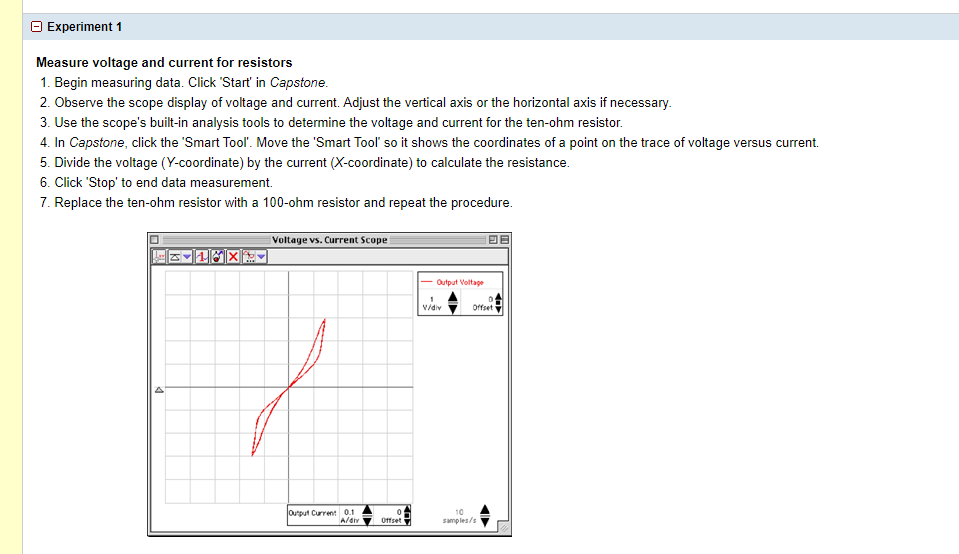Click 'Measure voltage and current for resistors' heading

164,62
